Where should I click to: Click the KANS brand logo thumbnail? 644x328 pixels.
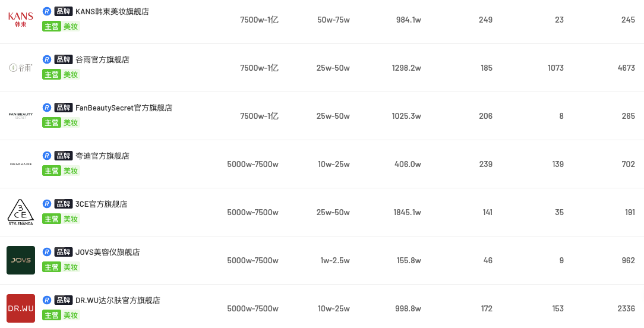pos(21,19)
